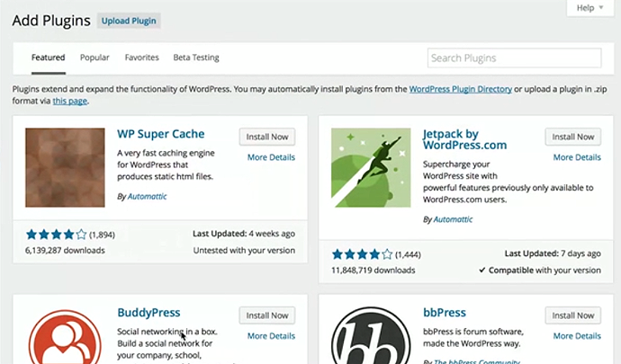The height and width of the screenshot is (364, 621).
Task: View More Details for BuddyPress
Action: click(x=271, y=336)
